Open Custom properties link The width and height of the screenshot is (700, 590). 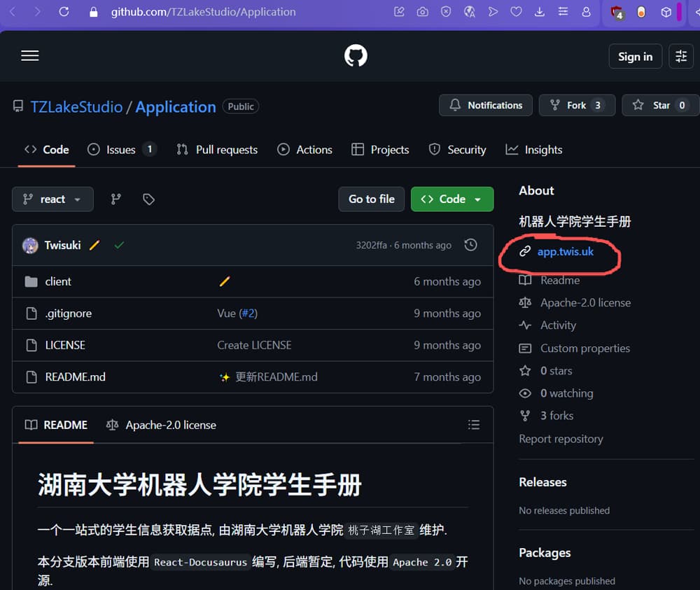(584, 348)
